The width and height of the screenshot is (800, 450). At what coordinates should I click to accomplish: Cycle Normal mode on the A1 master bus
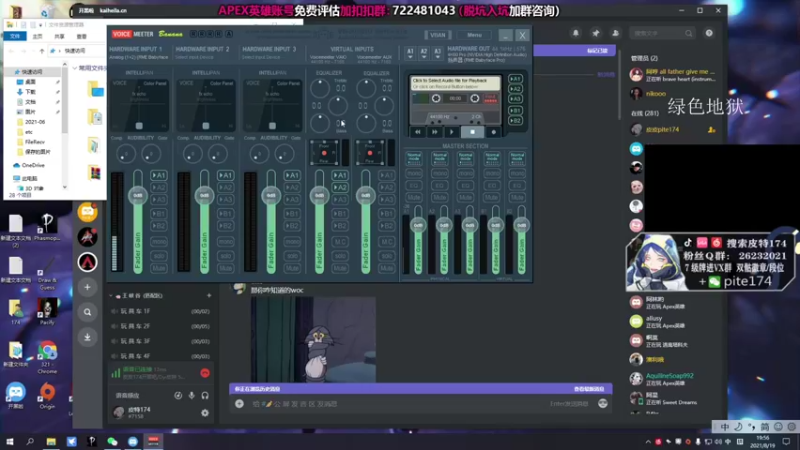414,158
